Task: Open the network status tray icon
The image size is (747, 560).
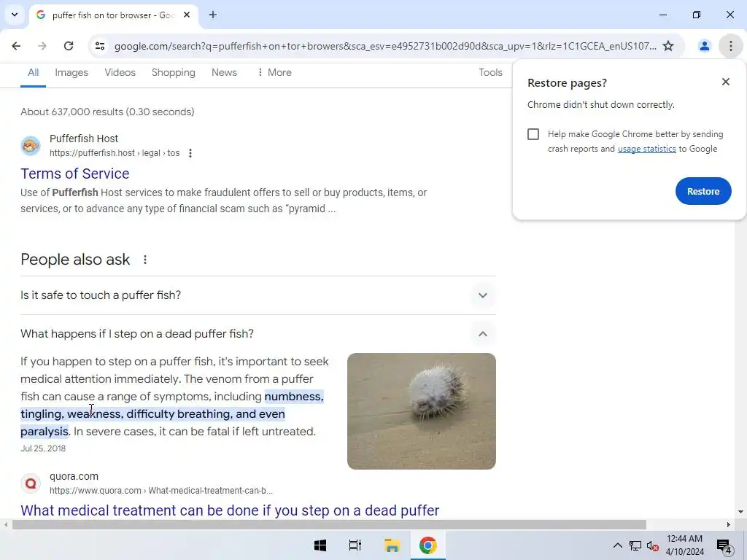Action: click(x=635, y=545)
